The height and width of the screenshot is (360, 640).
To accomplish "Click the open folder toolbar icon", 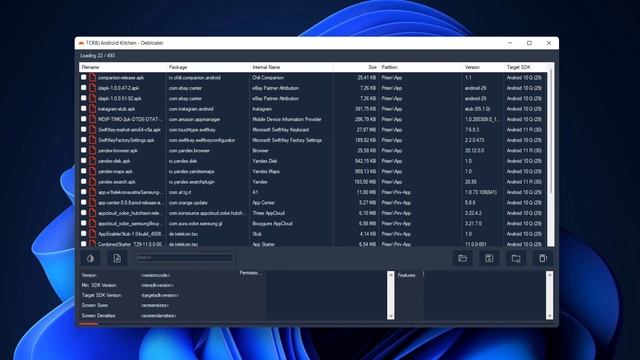I will (x=462, y=258).
